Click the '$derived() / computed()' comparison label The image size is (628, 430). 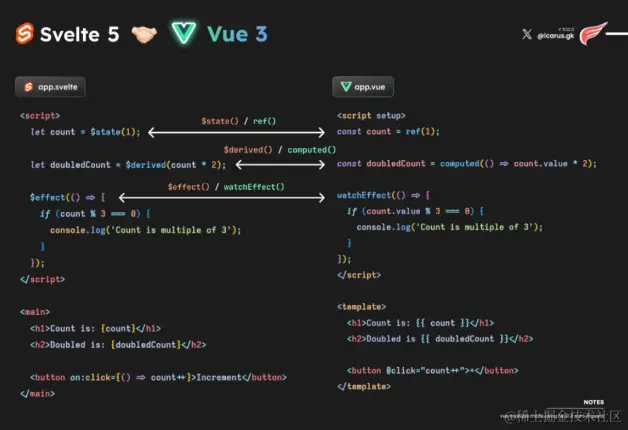(x=280, y=150)
